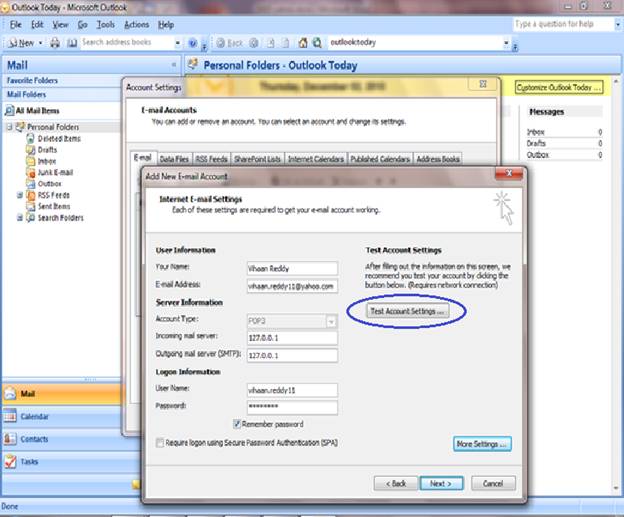Click Outgoing mail server (SMTP) field
This screenshot has height=517, width=624.
[x=292, y=355]
